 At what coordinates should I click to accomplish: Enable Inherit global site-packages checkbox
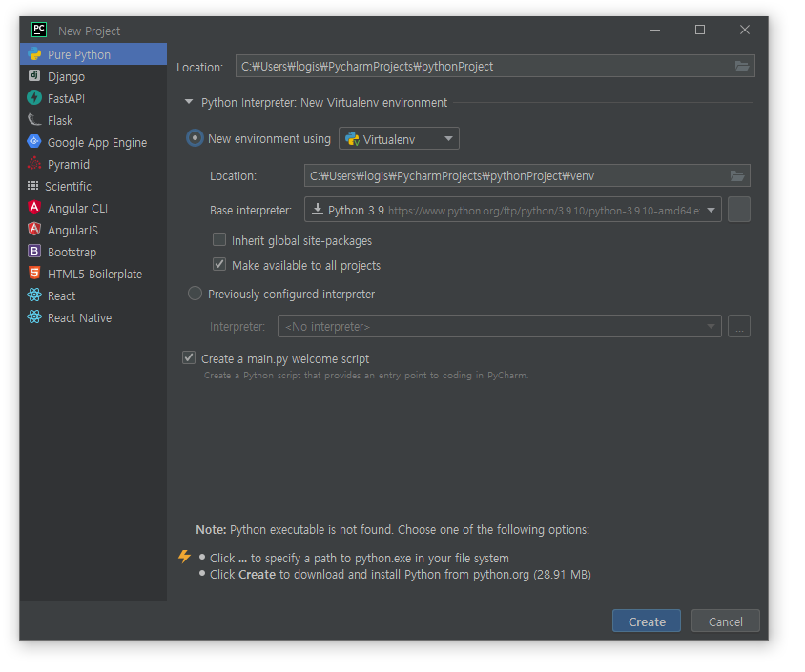point(219,239)
